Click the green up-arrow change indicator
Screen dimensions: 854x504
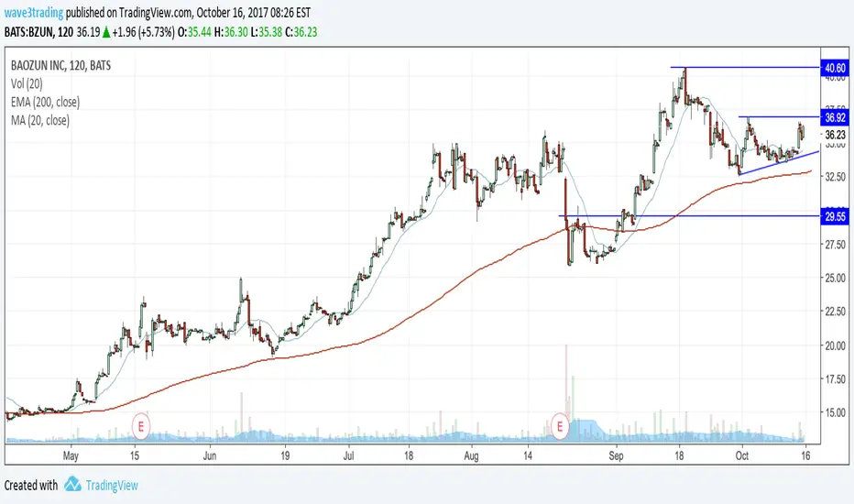coord(106,33)
